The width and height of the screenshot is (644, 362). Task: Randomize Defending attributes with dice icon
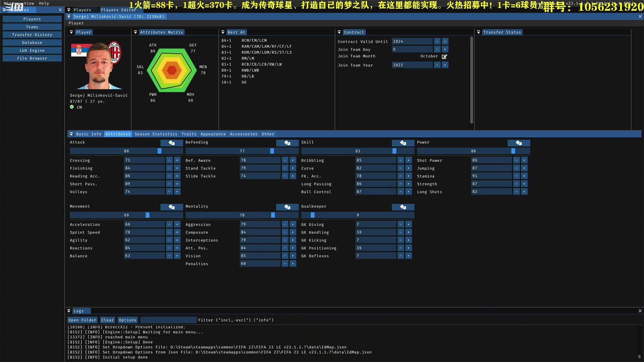[x=287, y=143]
